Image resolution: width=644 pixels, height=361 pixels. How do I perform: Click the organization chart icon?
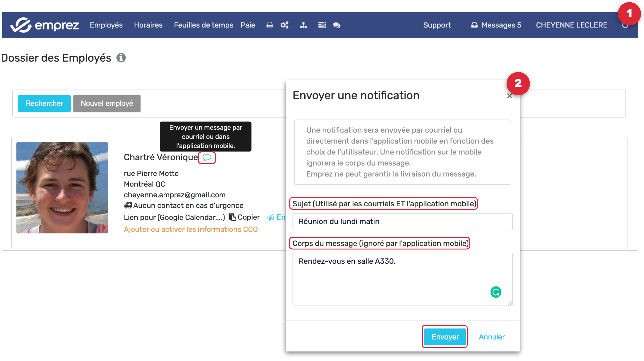(x=303, y=25)
